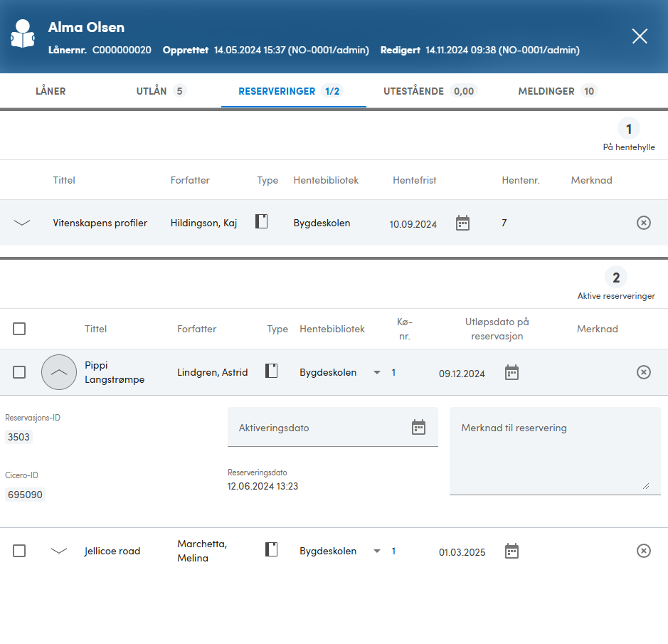
Task: Click the 09.12.2024 expiry date field
Action: pos(462,374)
